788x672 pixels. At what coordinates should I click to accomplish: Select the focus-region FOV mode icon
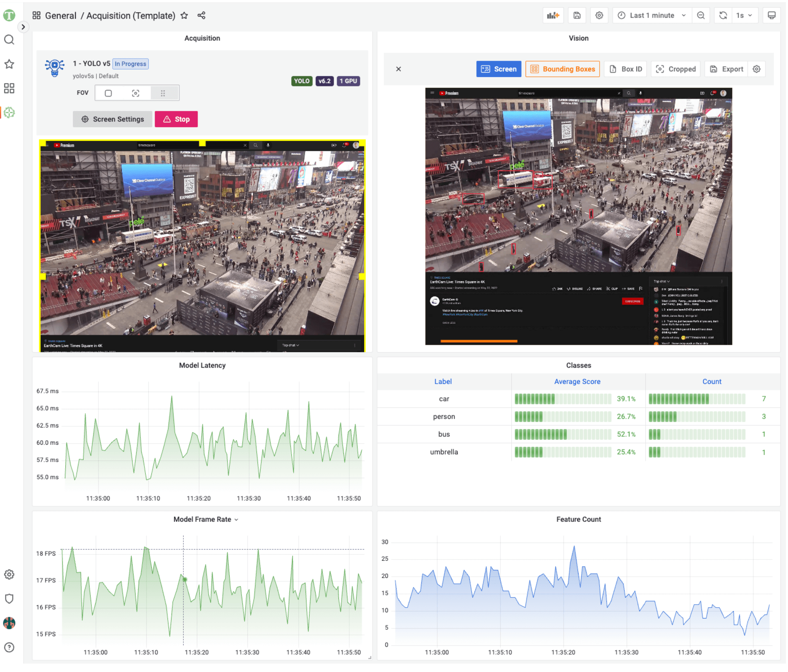[x=135, y=93]
